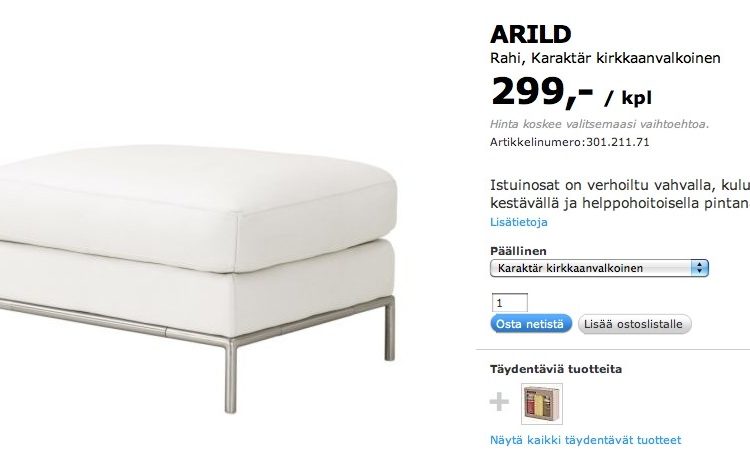Open Näytä kaikki täydentävät tuotteet link
Image resolution: width=750 pixels, height=457 pixels.
coord(585,440)
